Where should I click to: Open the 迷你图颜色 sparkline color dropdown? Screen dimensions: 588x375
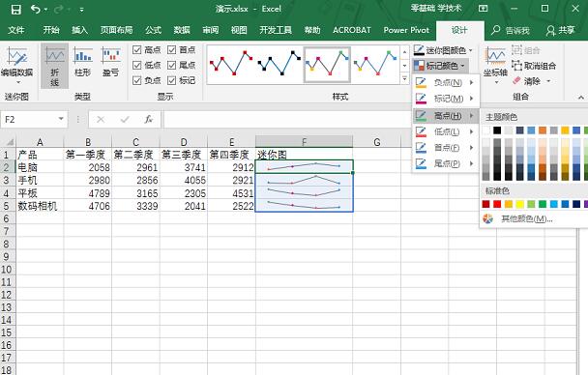coord(443,50)
